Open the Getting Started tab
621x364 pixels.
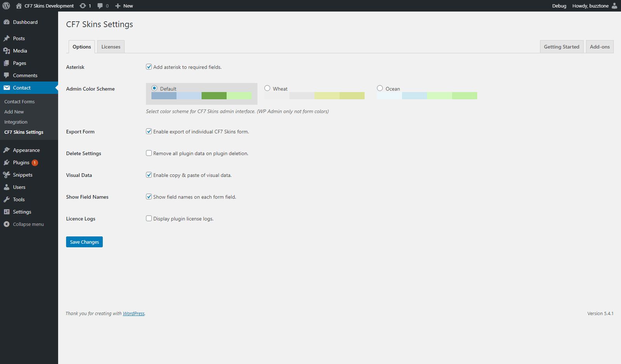pyautogui.click(x=561, y=47)
